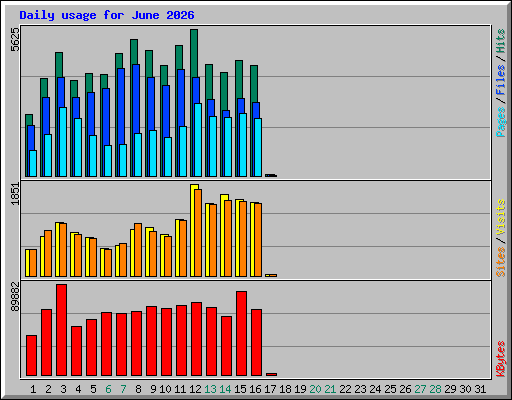Select day label "29" on the axis
Screen dimensions: 512x400
pyautogui.click(x=450, y=389)
